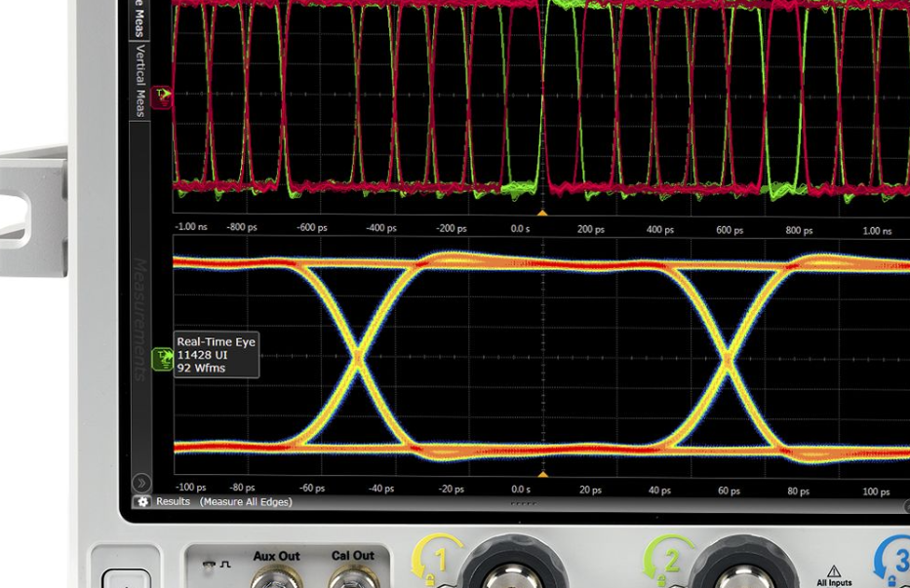Click the '-1.00 ns' time axis label
Viewport: 910px width, 588px height.
coord(191,226)
